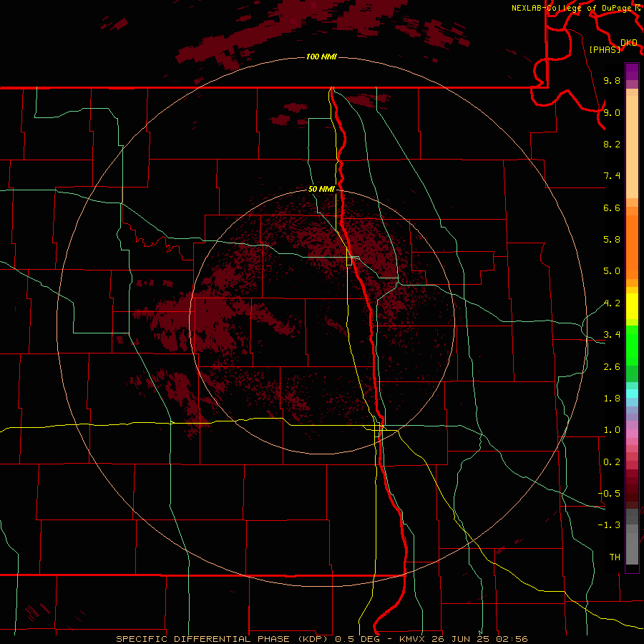
Task: Pick the yellow segment of color bar
Action: click(x=632, y=306)
